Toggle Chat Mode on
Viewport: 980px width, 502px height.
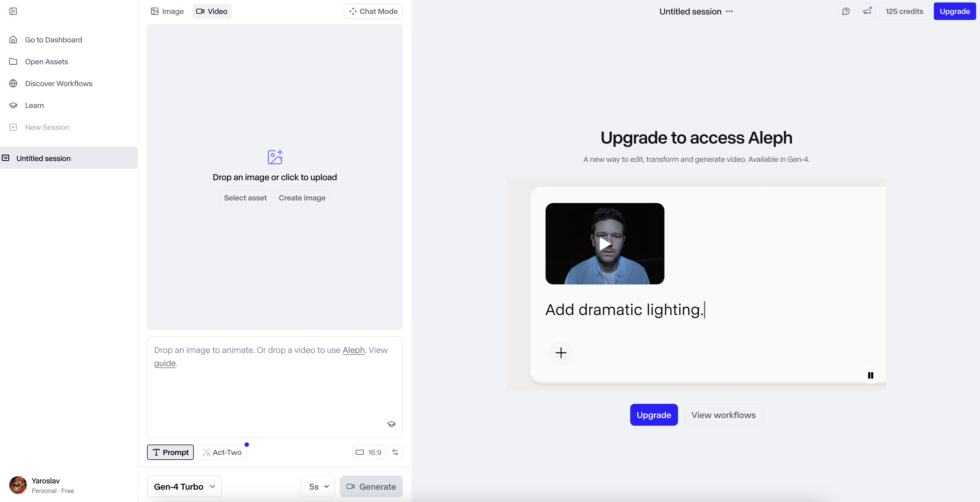click(373, 11)
